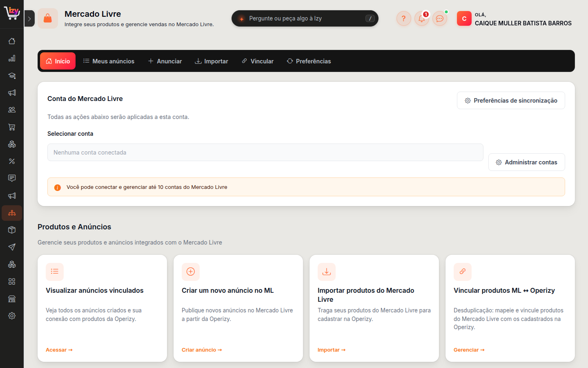Open the chat bubble icon in header

point(440,18)
